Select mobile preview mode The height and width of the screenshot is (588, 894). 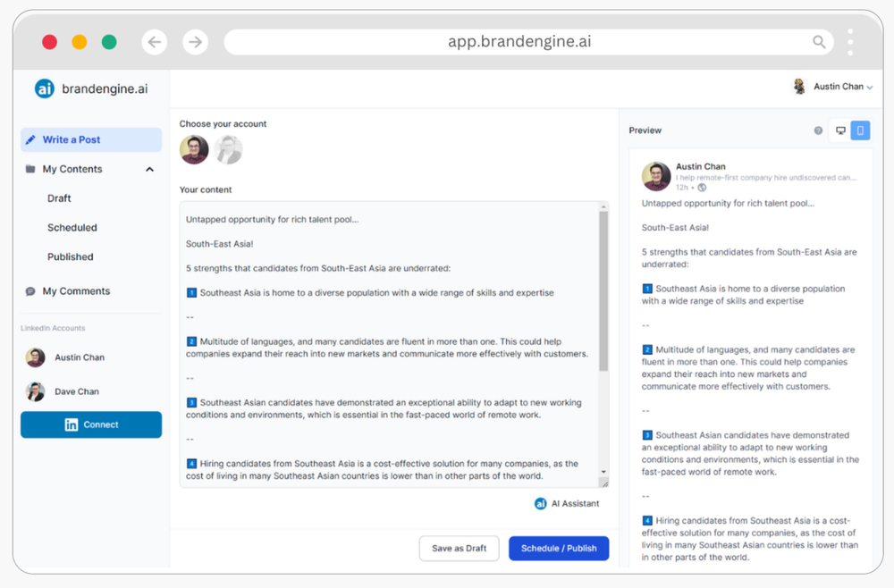coord(860,130)
